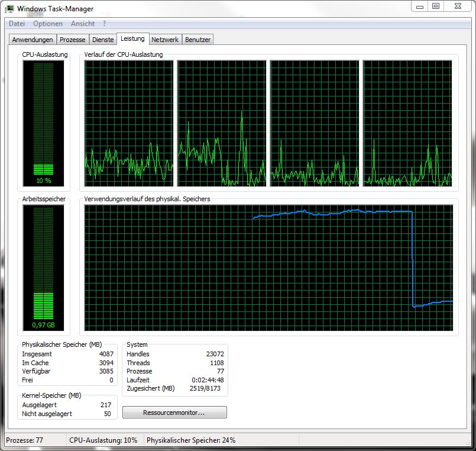Click the Prozesse value 77 in System

point(221,371)
